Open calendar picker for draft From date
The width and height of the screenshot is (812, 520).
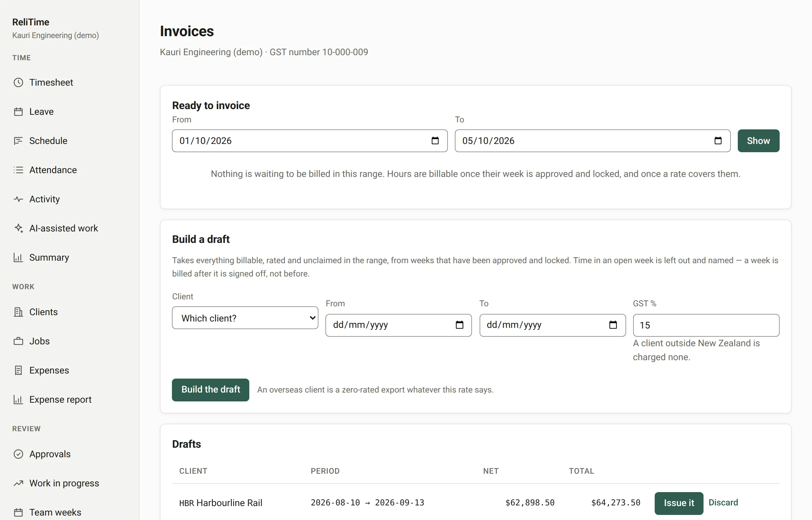(x=459, y=325)
